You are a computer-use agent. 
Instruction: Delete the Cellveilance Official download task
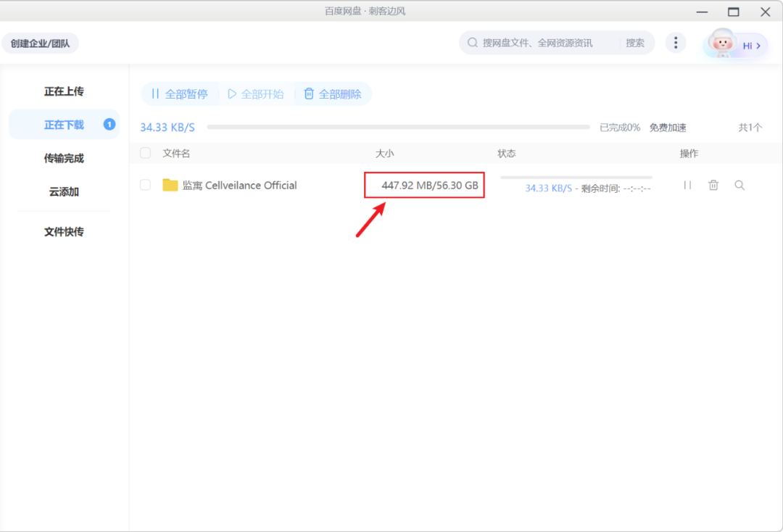tap(713, 185)
